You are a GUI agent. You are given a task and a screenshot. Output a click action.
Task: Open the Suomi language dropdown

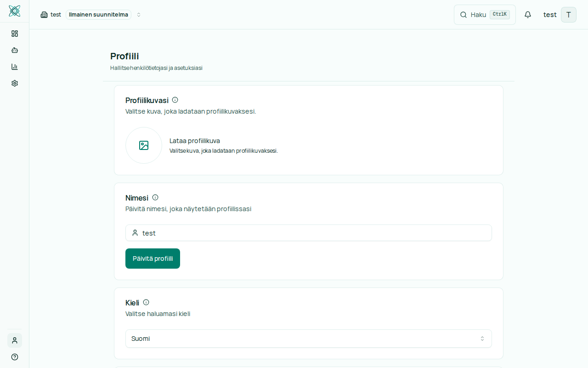click(x=308, y=339)
